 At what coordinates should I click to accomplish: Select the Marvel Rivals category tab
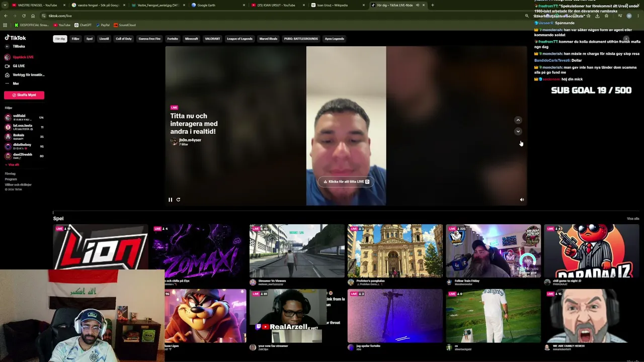click(x=268, y=39)
